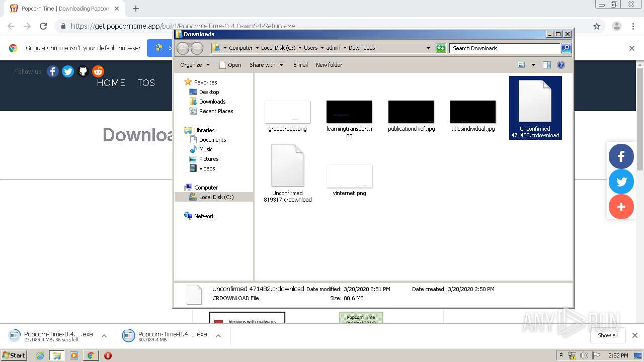The width and height of the screenshot is (644, 362).
Task: Click the taskbar clock
Action: point(618,355)
